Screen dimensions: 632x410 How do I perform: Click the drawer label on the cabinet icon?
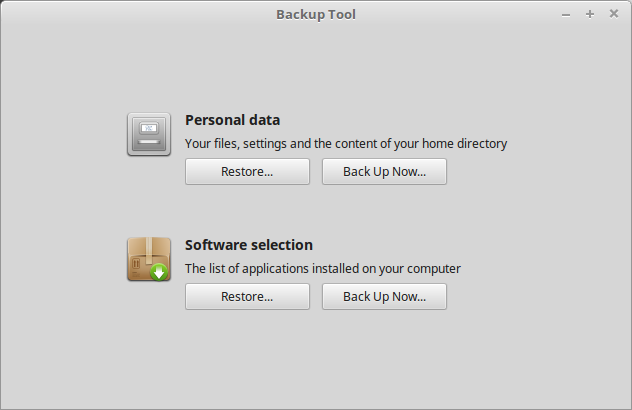tap(149, 128)
